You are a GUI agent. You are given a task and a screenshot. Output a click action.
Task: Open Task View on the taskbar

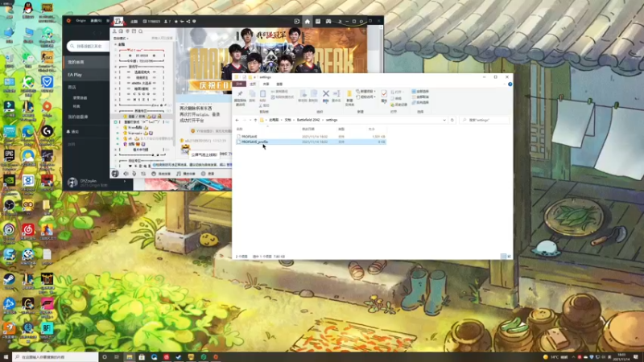(117, 357)
